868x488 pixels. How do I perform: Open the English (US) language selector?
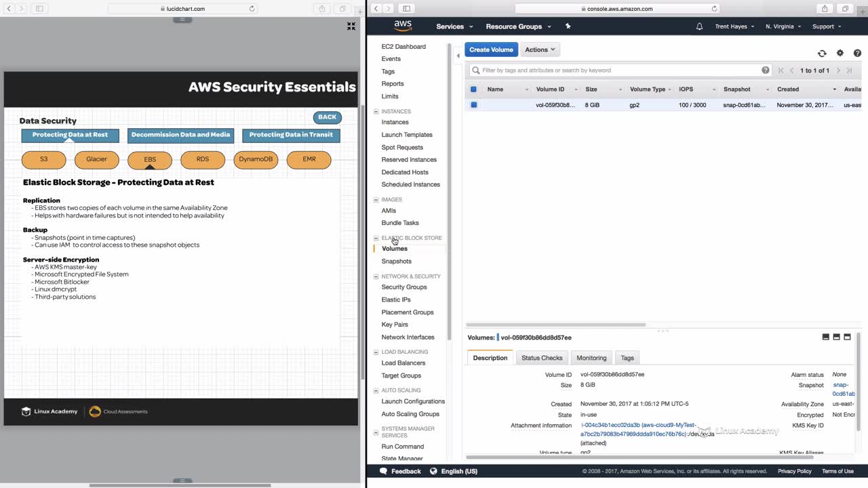(454, 471)
